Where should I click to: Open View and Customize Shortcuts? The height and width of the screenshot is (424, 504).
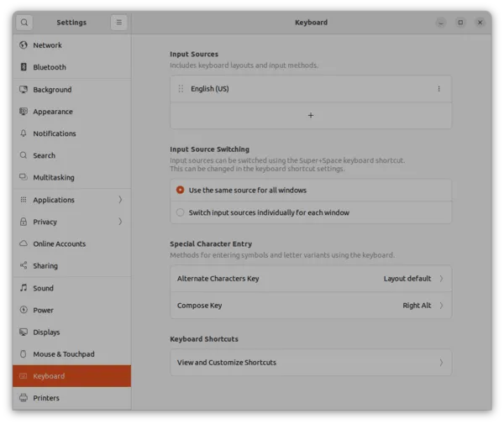[x=311, y=363]
